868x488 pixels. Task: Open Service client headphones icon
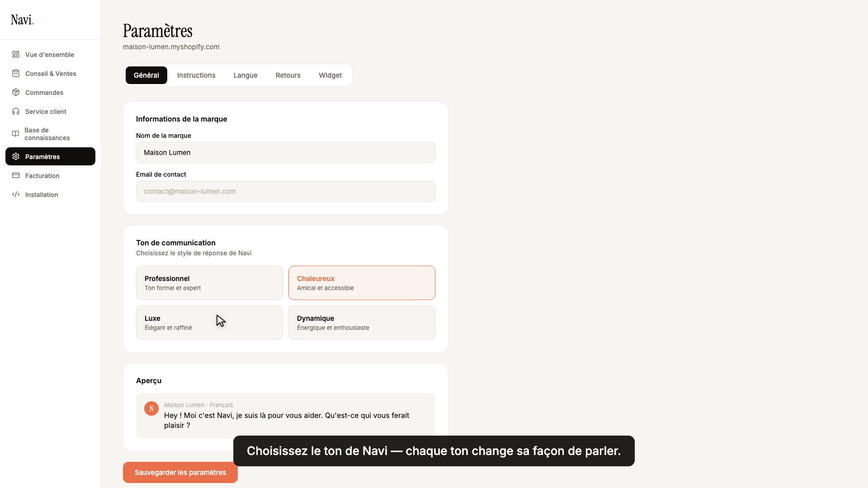click(16, 111)
